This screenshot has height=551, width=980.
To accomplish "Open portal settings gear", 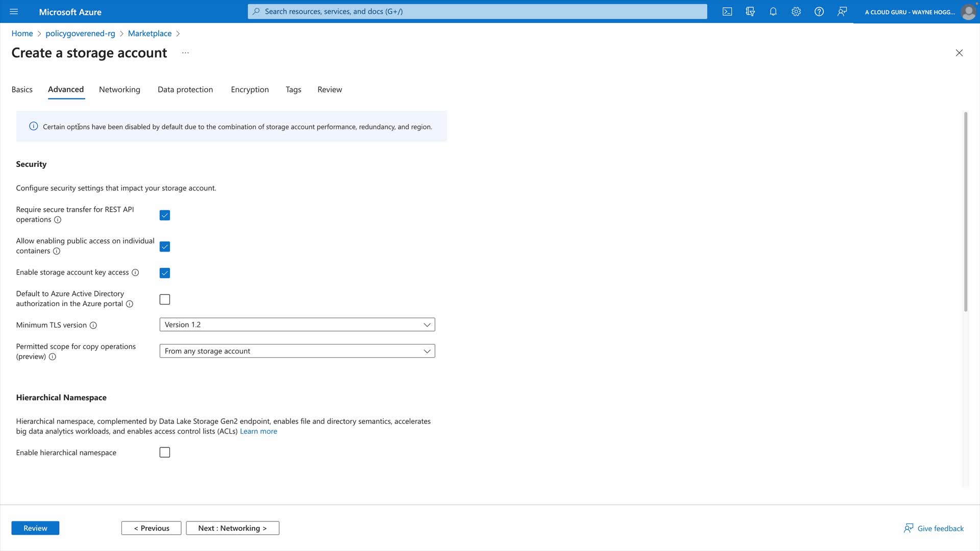I will click(x=796, y=11).
